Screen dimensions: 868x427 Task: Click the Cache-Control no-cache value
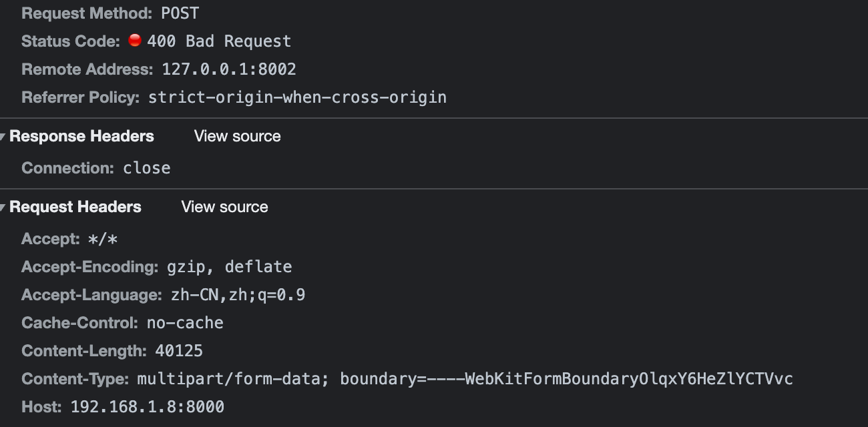[185, 322]
